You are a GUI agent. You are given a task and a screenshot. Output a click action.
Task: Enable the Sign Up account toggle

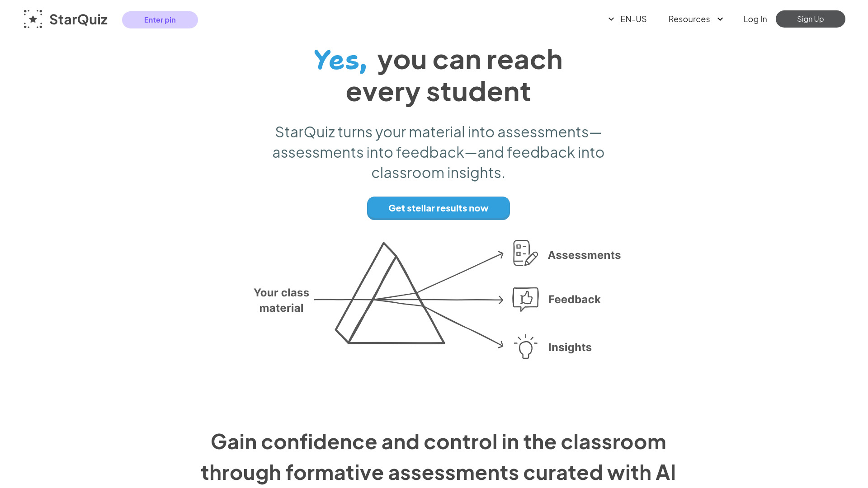coord(810,19)
